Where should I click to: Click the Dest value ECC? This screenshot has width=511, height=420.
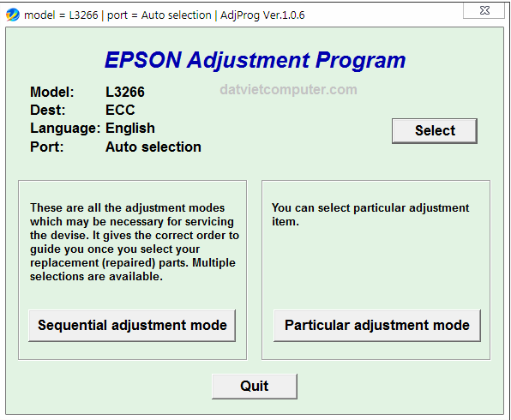point(120,110)
